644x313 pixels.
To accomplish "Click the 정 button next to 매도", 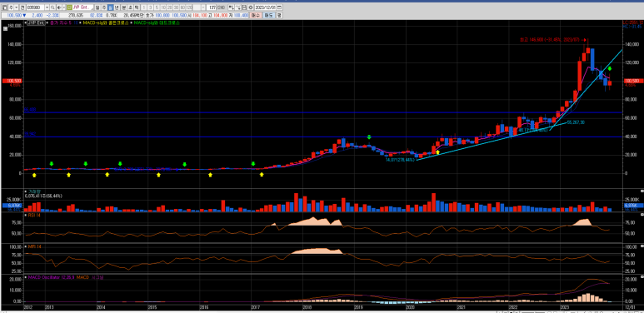I will [x=279, y=15].
